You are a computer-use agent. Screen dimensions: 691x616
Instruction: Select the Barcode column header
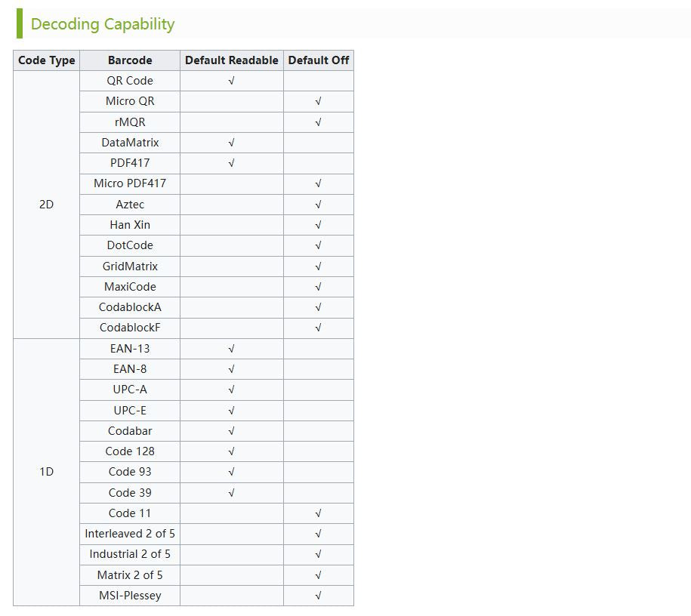point(130,60)
